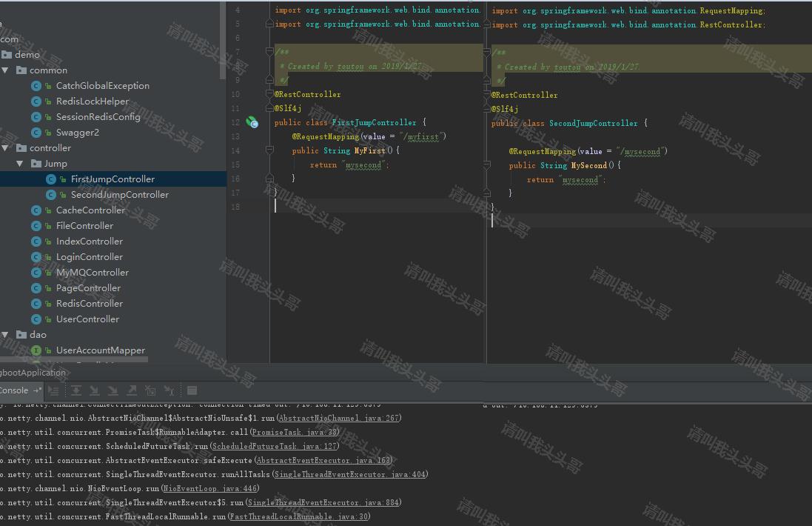Click the Drop Frame debugger icon
The height and width of the screenshot is (526, 812).
click(150, 390)
